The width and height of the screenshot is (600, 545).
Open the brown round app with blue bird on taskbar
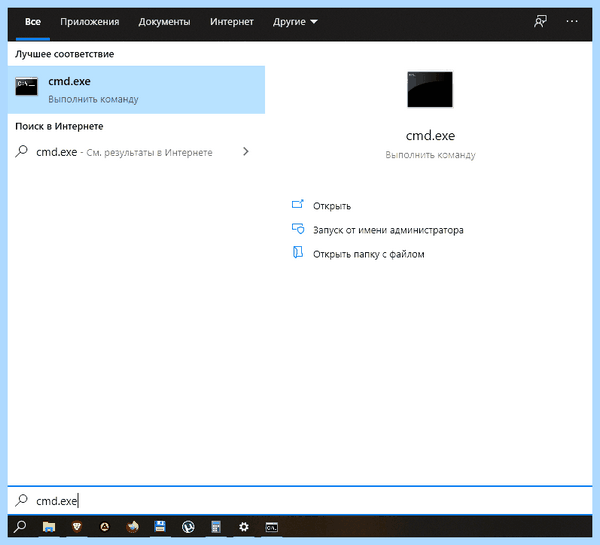pyautogui.click(x=132, y=527)
